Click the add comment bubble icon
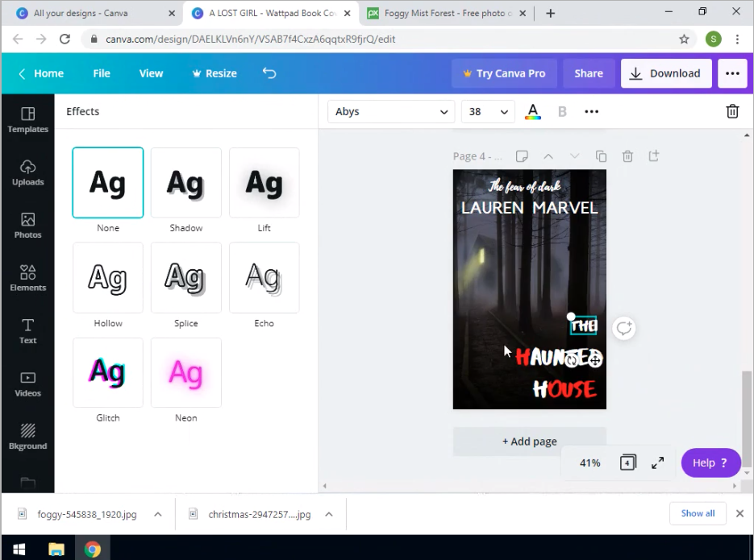This screenshot has width=754, height=560. [x=624, y=329]
